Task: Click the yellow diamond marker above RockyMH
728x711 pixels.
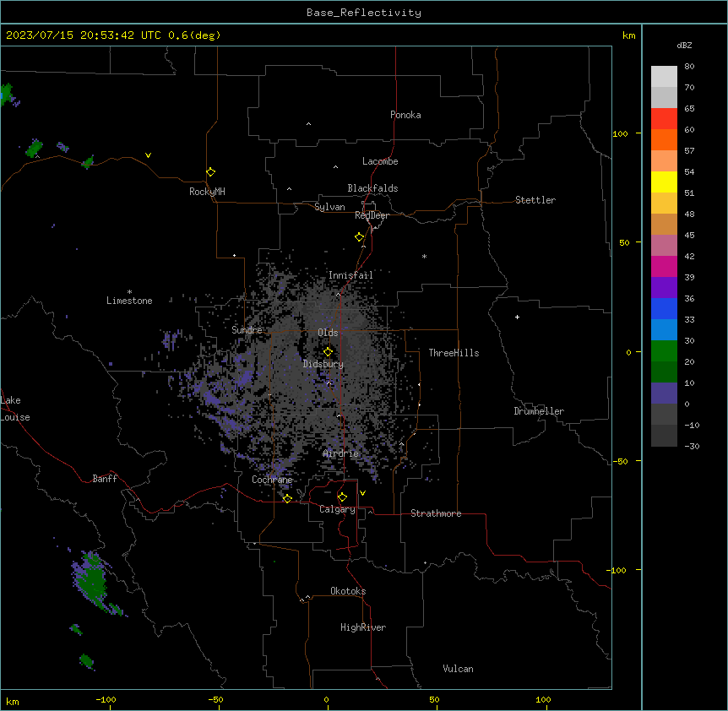Action: point(211,172)
